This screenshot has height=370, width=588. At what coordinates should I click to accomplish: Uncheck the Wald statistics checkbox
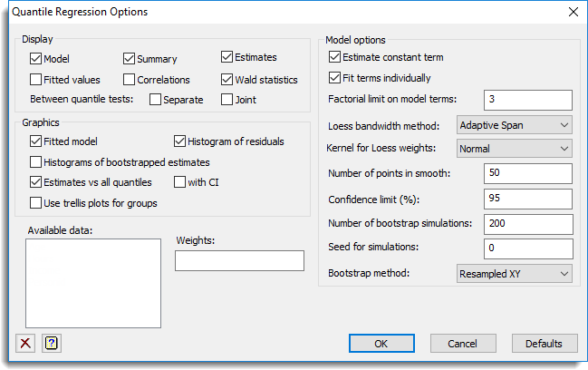[x=227, y=80]
